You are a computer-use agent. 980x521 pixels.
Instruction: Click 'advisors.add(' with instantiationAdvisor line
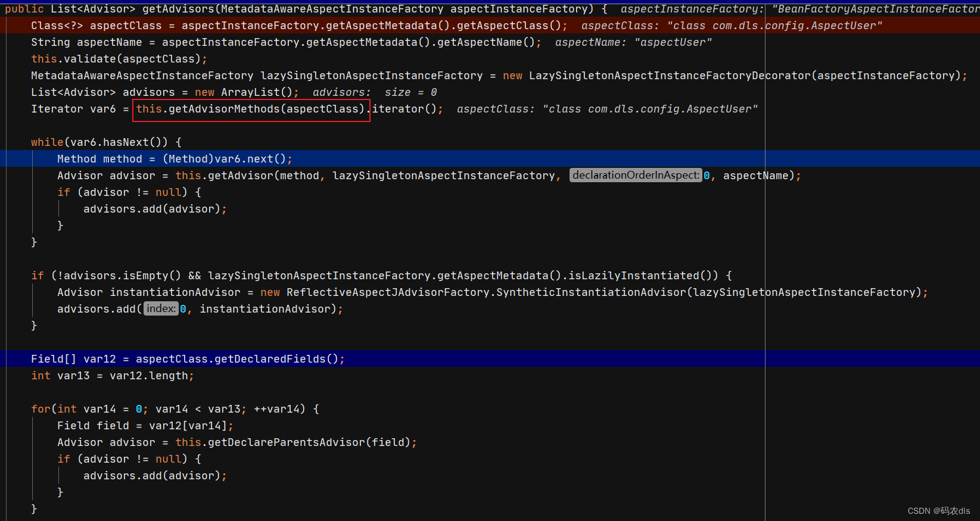[200, 309]
